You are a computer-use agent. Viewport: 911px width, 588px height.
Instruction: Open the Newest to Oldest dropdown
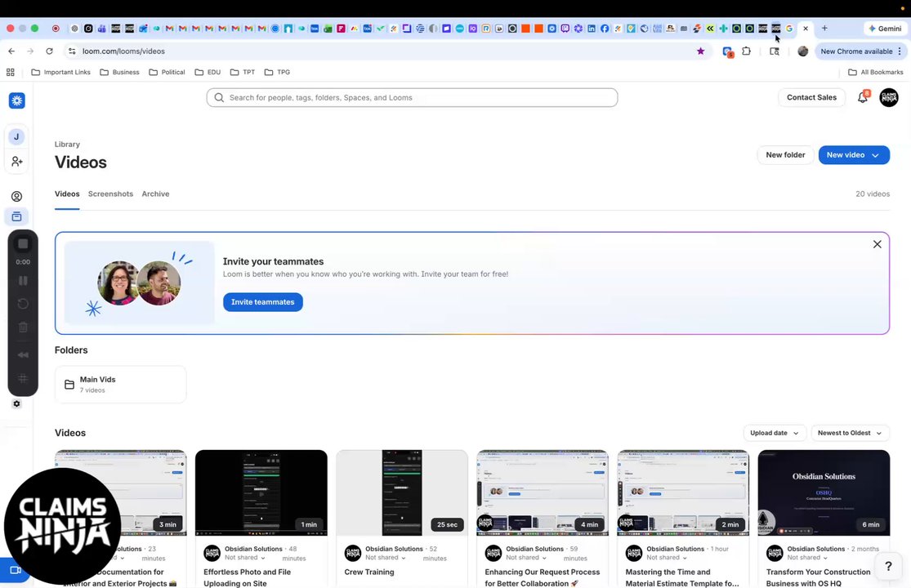tap(850, 433)
